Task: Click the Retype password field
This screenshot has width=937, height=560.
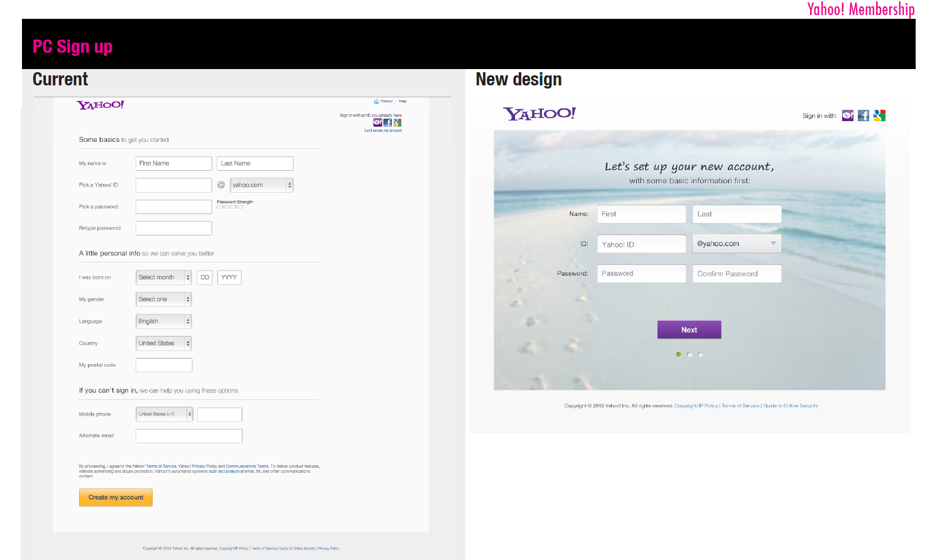Action: coord(174,228)
